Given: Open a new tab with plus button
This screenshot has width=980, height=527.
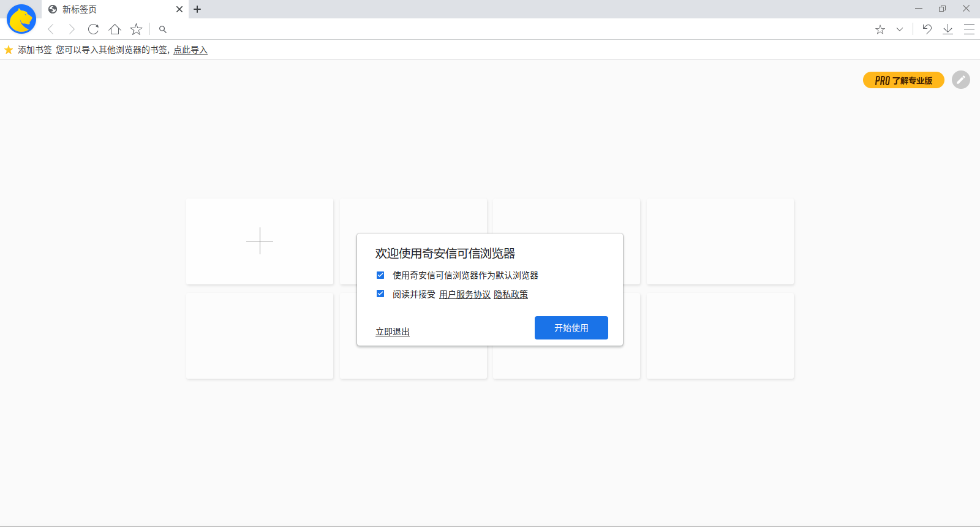Looking at the screenshot, I should pos(197,9).
